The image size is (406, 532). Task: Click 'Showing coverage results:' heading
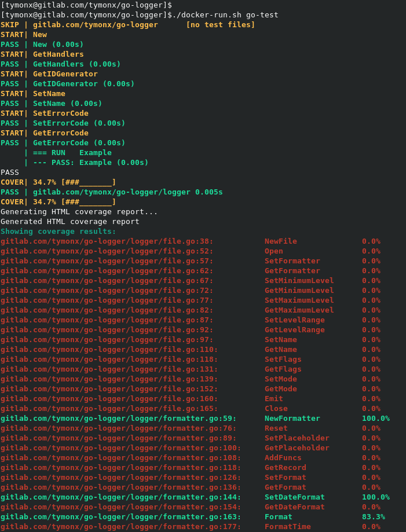(x=58, y=232)
